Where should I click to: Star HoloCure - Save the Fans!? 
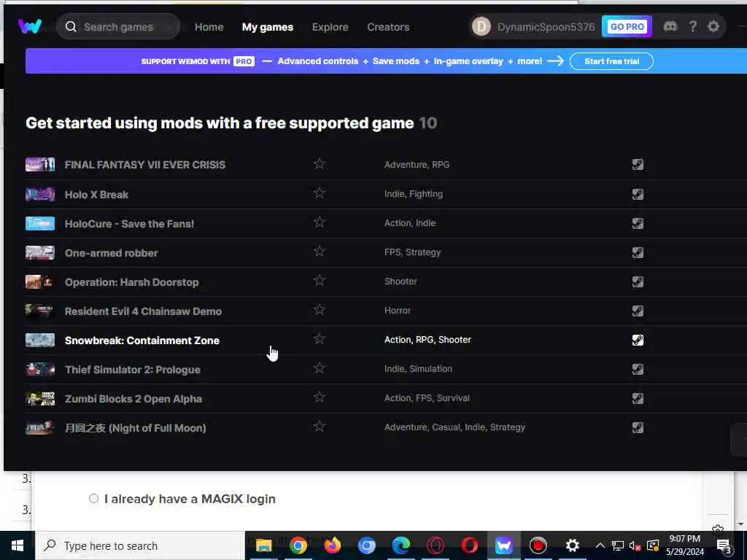click(320, 222)
